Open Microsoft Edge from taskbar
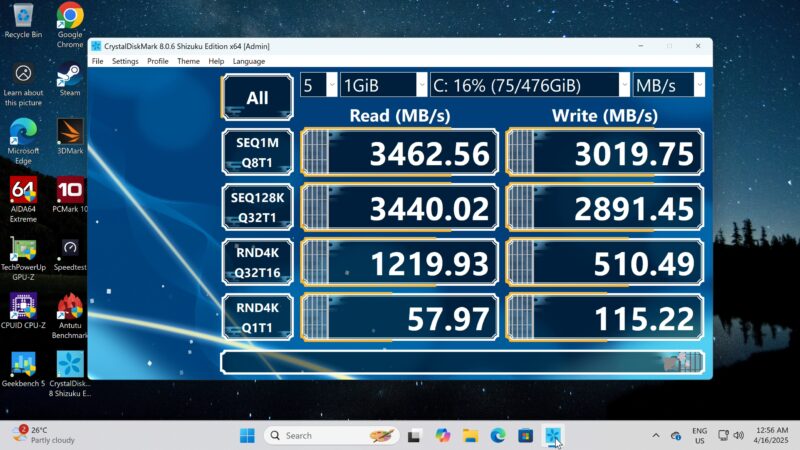The height and width of the screenshot is (450, 800). [498, 436]
